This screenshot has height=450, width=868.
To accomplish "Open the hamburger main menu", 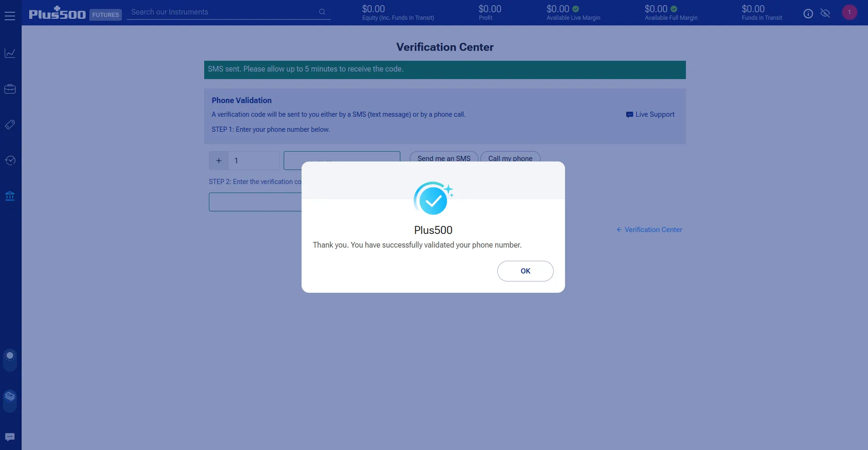I will pos(10,16).
